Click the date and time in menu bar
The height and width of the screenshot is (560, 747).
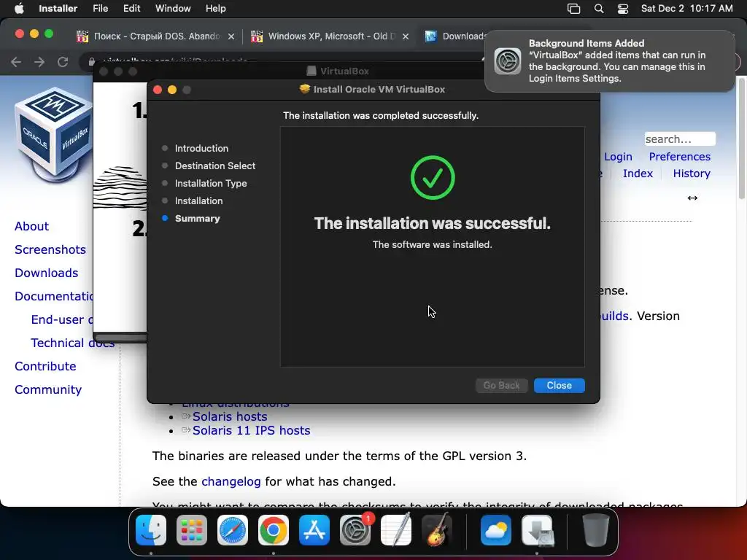tap(686, 9)
